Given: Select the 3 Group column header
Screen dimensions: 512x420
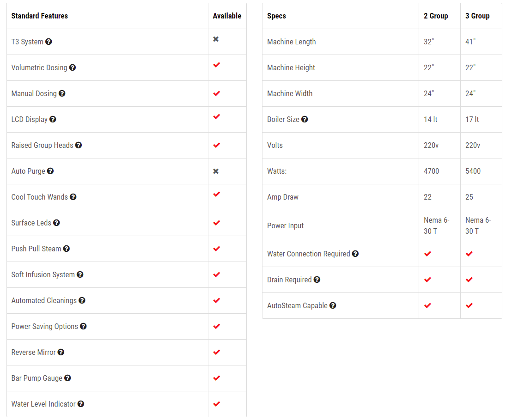Looking at the screenshot, I should tap(477, 16).
